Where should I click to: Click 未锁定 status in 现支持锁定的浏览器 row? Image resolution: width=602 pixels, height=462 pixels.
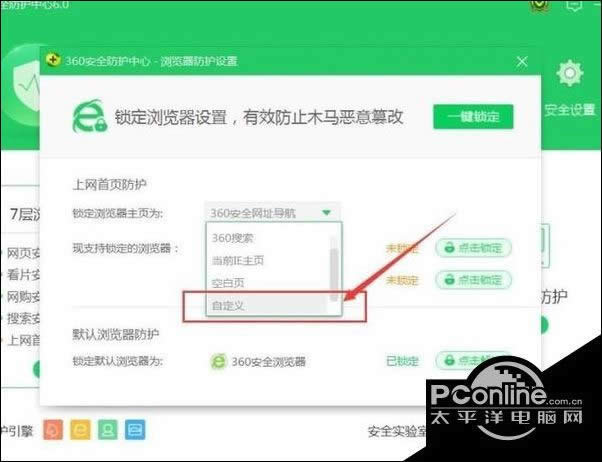point(402,248)
